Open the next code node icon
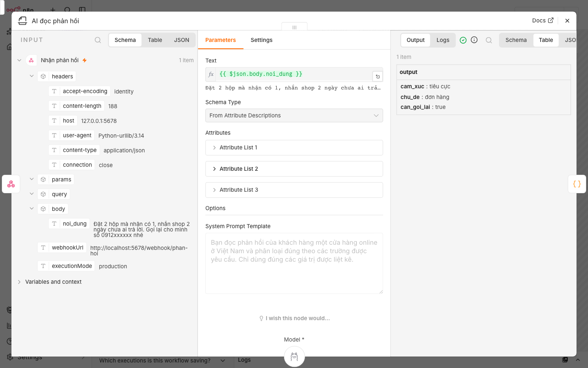The height and width of the screenshot is (368, 588). click(x=577, y=184)
